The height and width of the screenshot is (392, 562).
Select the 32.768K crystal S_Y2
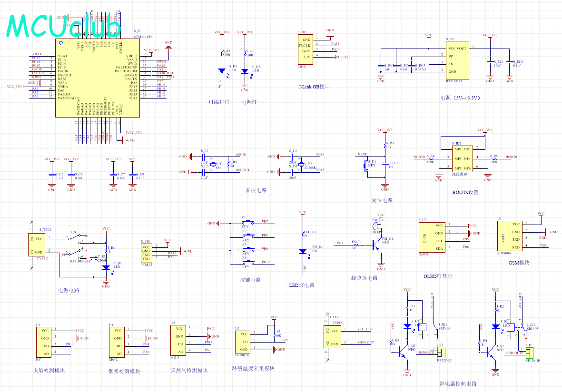tap(301, 165)
